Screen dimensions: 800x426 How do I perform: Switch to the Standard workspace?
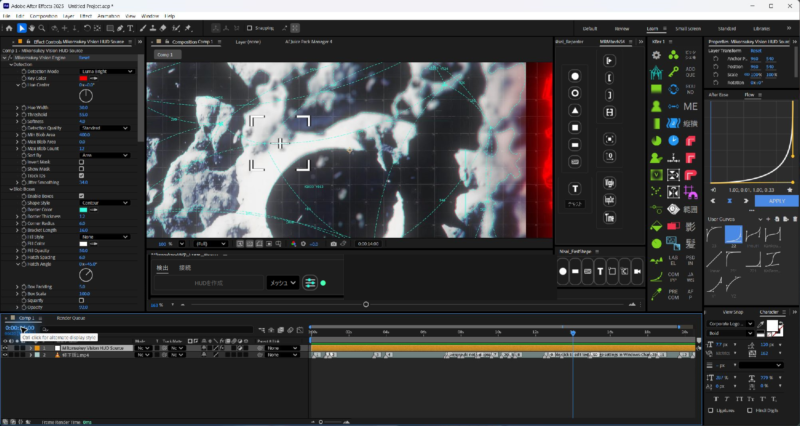click(727, 29)
